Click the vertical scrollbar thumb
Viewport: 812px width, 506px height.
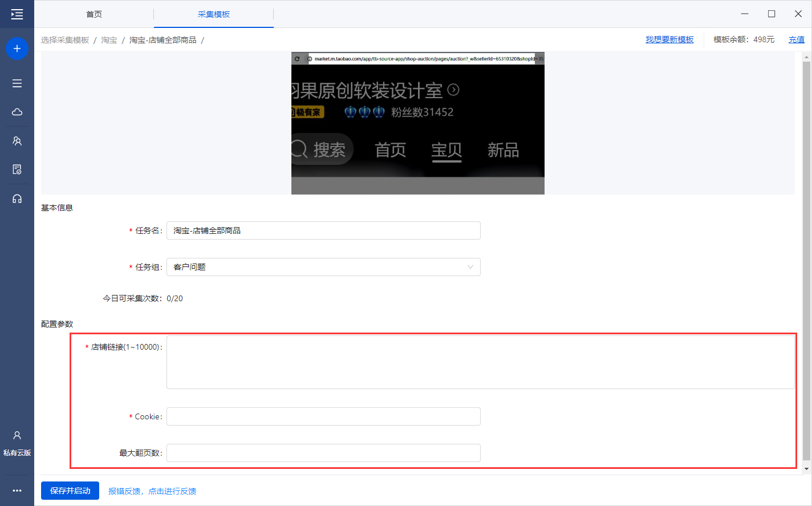tap(806, 260)
